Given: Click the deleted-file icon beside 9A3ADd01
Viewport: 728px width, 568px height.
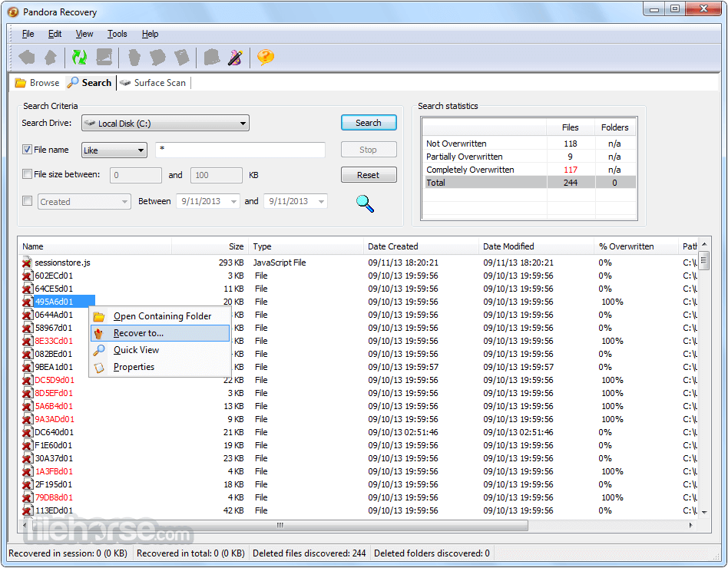Looking at the screenshot, I should coord(28,418).
